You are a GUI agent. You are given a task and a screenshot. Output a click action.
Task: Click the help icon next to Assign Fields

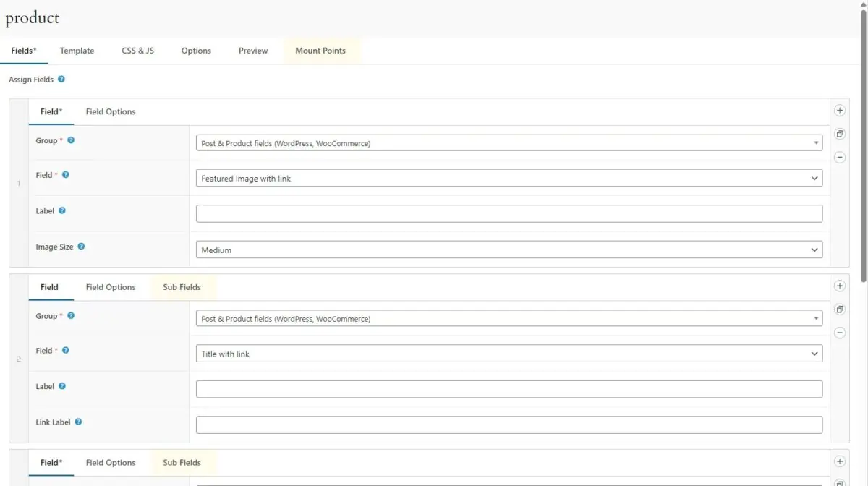click(x=61, y=80)
